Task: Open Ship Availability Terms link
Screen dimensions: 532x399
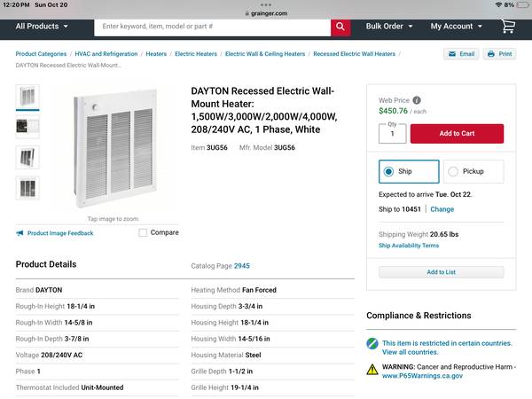Action: pos(409,246)
